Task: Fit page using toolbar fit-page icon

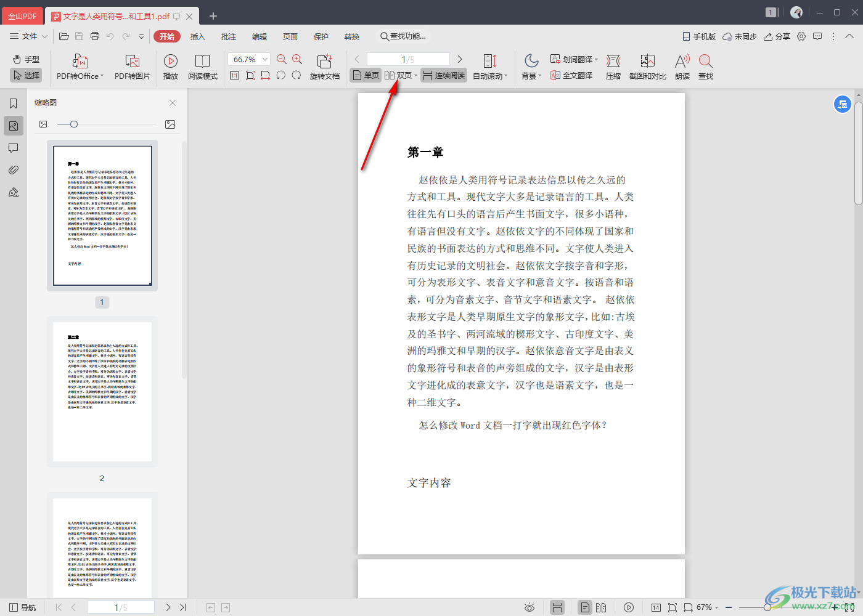Action: click(x=250, y=75)
